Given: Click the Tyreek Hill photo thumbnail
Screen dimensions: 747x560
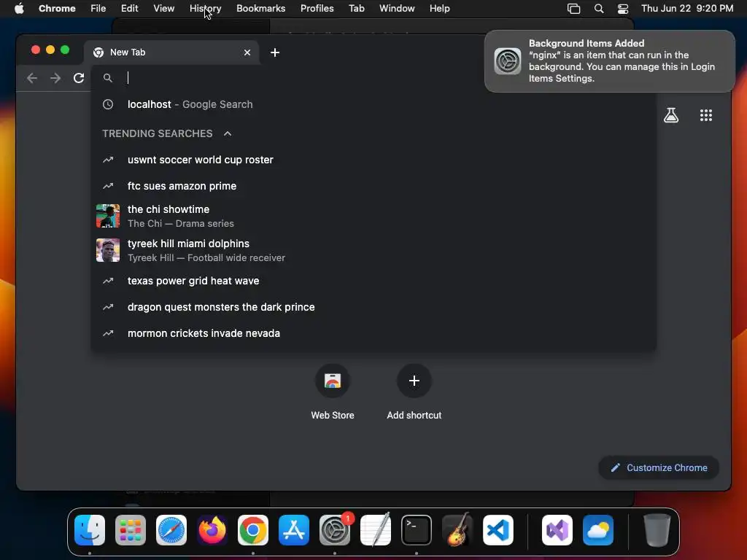Looking at the screenshot, I should point(108,251).
